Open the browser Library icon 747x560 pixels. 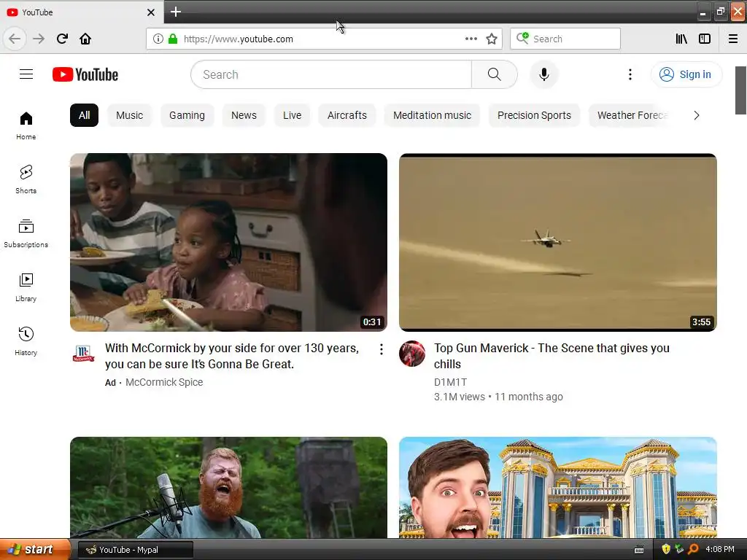(681, 39)
